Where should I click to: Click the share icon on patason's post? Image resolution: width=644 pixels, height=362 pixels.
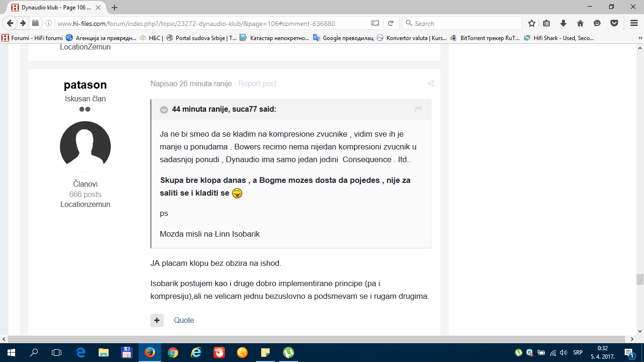431,84
